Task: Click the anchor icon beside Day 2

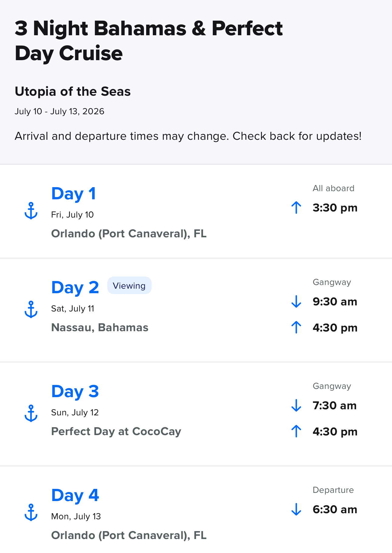Action: (x=31, y=309)
